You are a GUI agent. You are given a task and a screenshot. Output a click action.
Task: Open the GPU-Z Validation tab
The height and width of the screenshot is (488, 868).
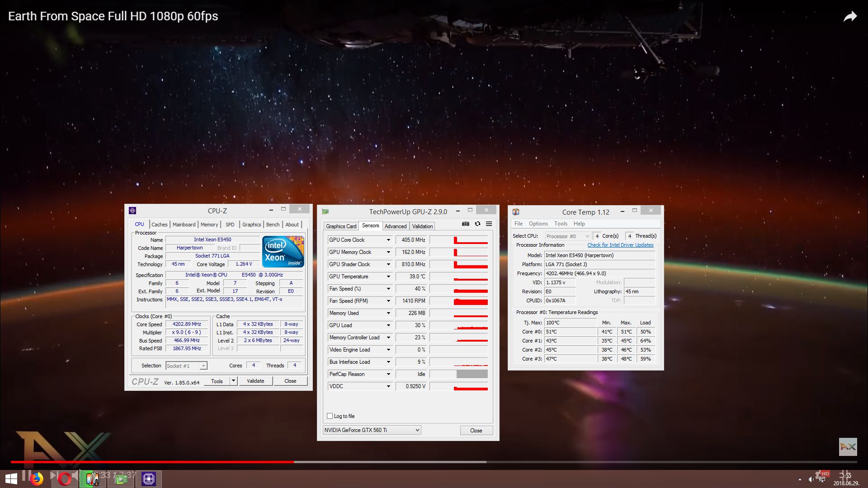click(423, 226)
